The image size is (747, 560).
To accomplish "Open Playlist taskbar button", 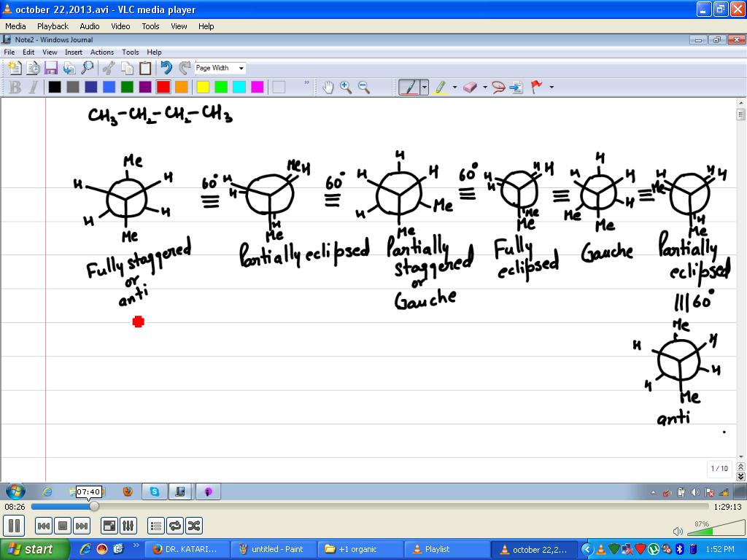I will pyautogui.click(x=446, y=550).
